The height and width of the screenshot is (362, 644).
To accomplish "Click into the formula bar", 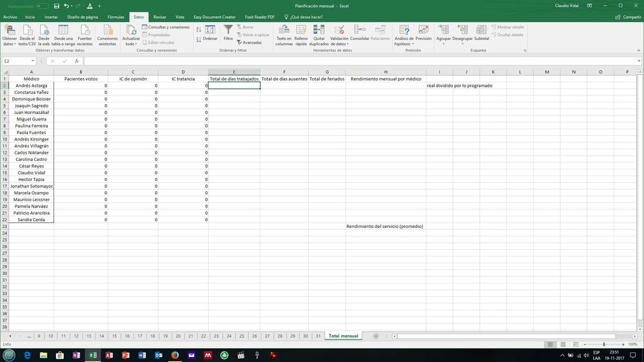I will click(x=360, y=61).
